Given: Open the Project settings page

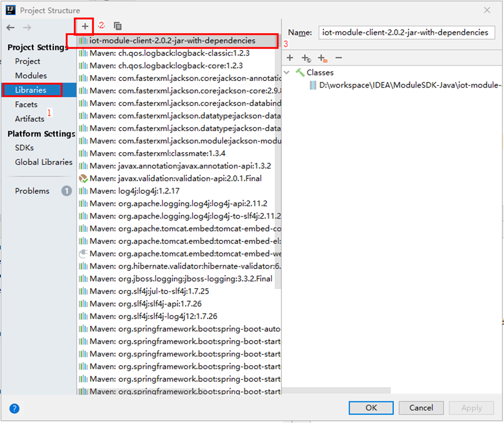Looking at the screenshot, I should pos(28,61).
